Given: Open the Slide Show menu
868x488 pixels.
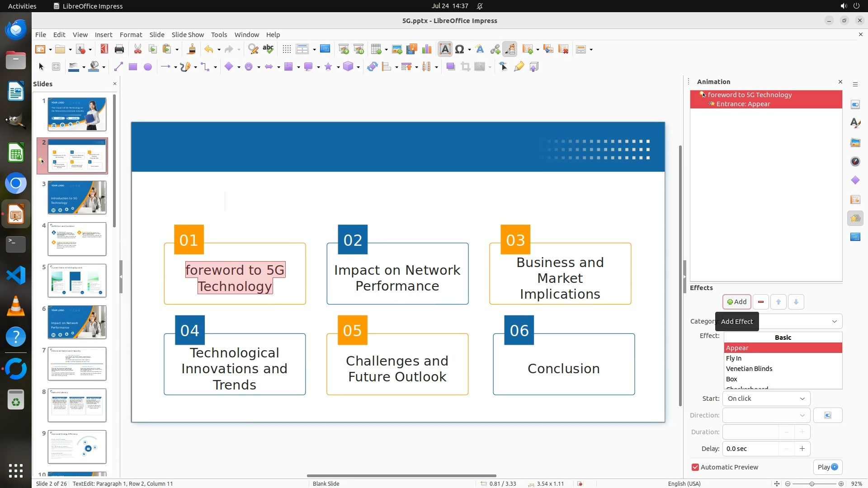Looking at the screenshot, I should coord(188,34).
